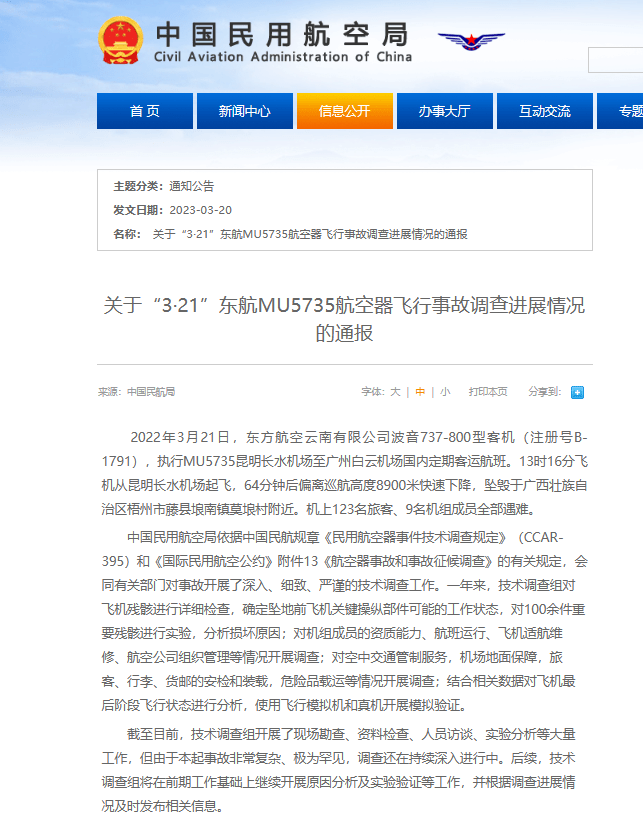Click the national emblem logo

(x=121, y=40)
